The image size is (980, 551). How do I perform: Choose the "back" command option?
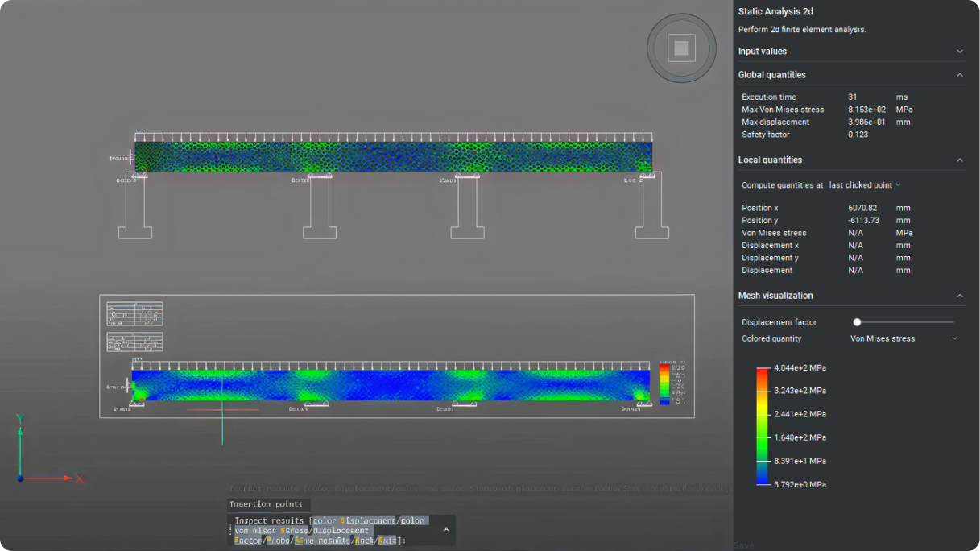click(x=364, y=541)
